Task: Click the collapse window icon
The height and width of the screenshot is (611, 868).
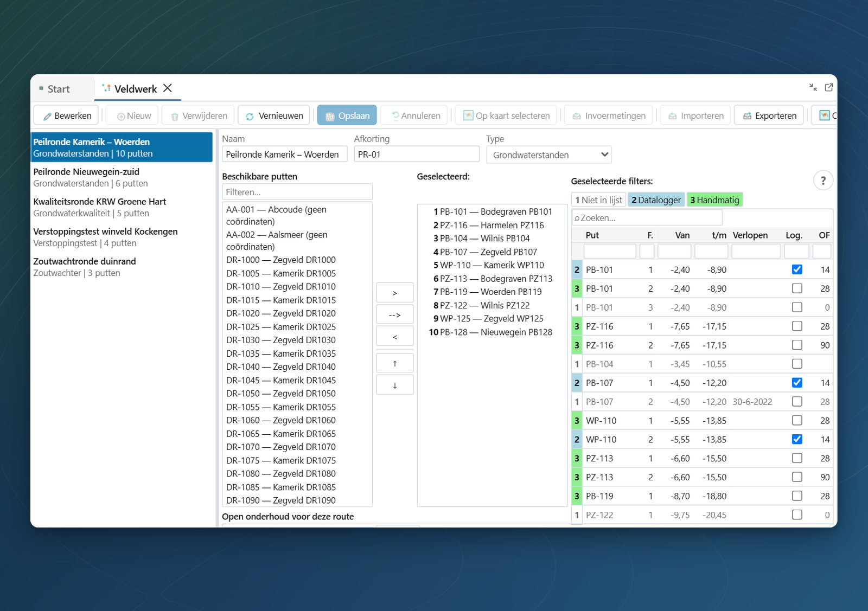Action: (813, 87)
